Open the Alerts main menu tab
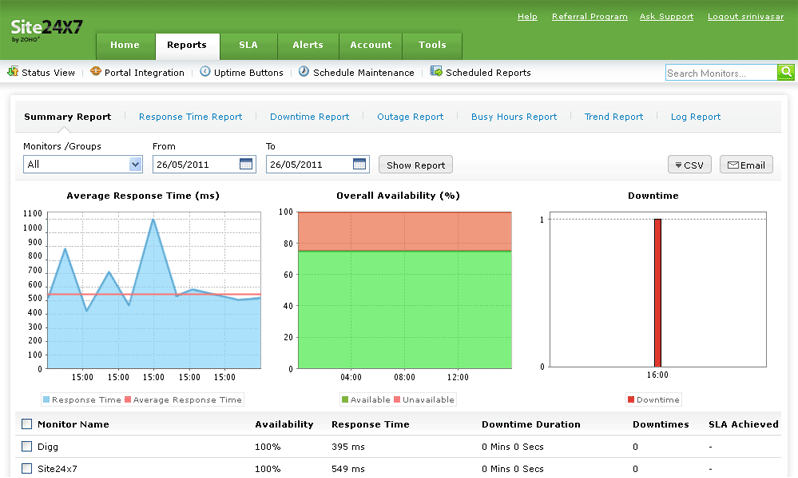Image resolution: width=798 pixels, height=478 pixels. tap(307, 45)
